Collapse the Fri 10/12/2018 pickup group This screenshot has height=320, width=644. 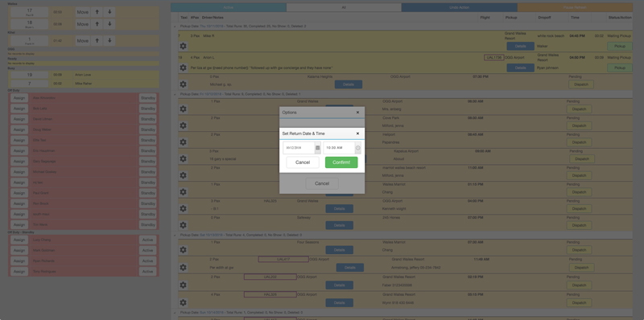point(175,94)
